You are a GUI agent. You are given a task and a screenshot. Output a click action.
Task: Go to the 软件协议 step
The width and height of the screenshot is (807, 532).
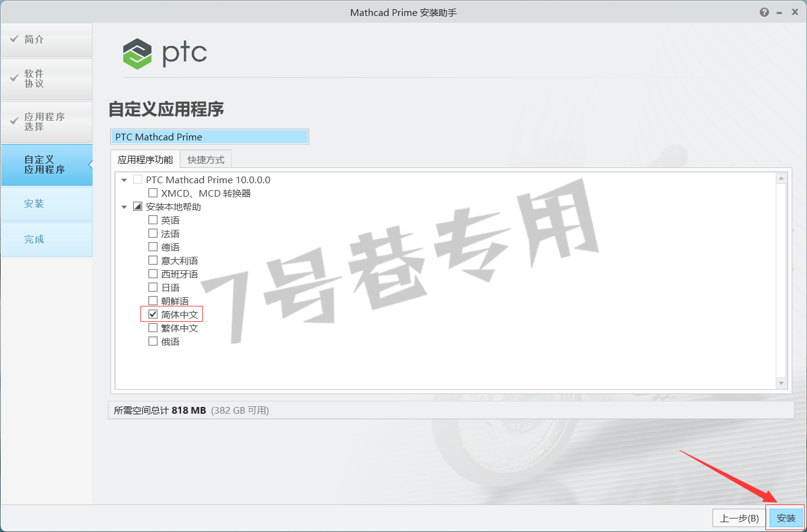pyautogui.click(x=47, y=79)
